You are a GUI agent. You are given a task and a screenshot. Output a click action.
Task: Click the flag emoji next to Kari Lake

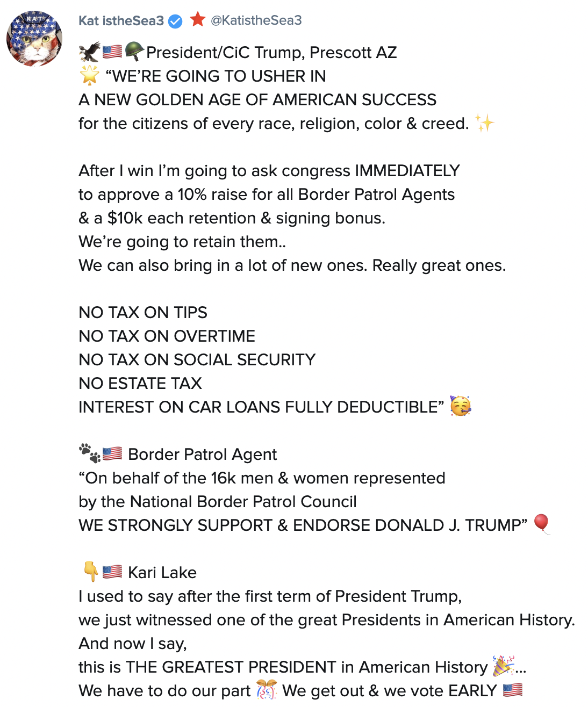(x=112, y=572)
